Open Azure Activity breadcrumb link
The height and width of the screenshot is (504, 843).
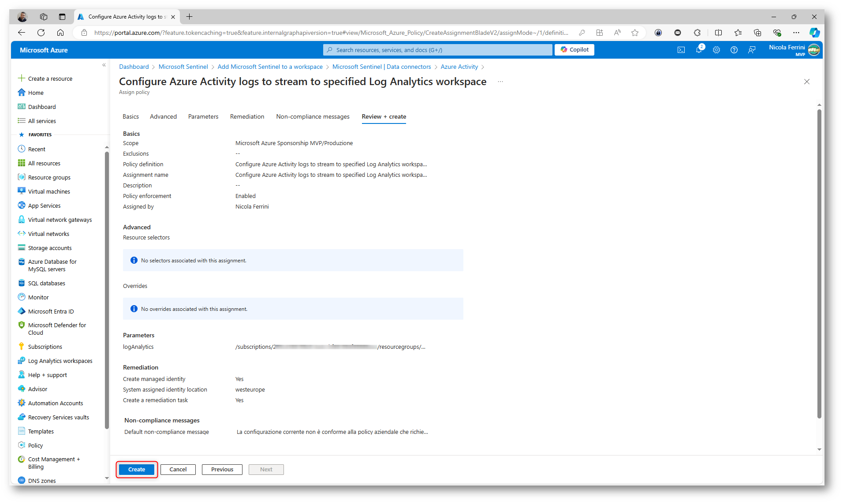pos(459,67)
